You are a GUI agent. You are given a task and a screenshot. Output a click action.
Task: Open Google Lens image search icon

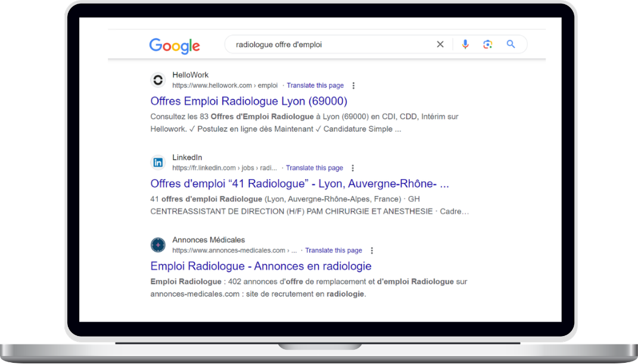coord(488,44)
